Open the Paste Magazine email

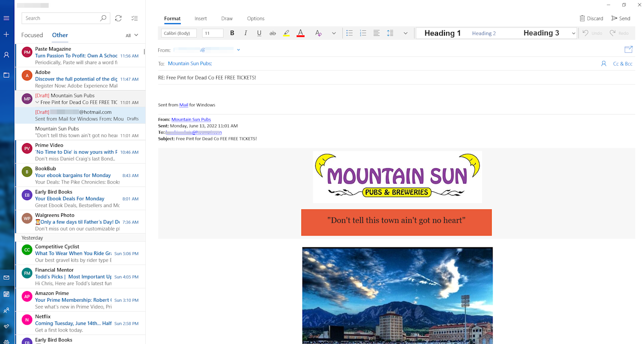point(80,56)
